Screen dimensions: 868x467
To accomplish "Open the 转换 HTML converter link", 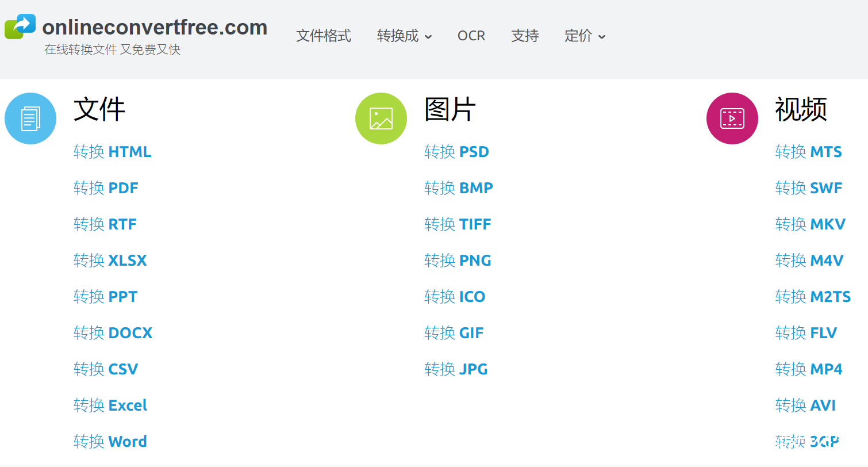I will pyautogui.click(x=113, y=151).
